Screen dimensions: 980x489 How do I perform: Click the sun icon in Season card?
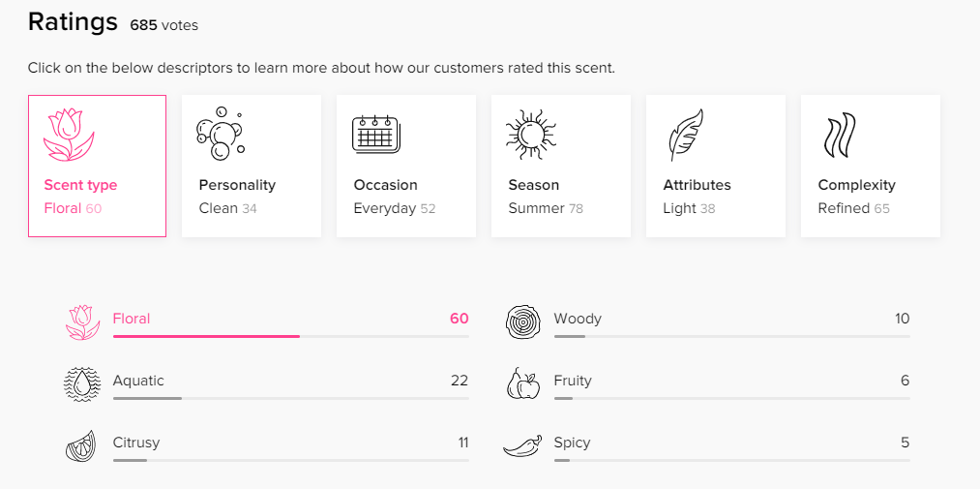(530, 135)
